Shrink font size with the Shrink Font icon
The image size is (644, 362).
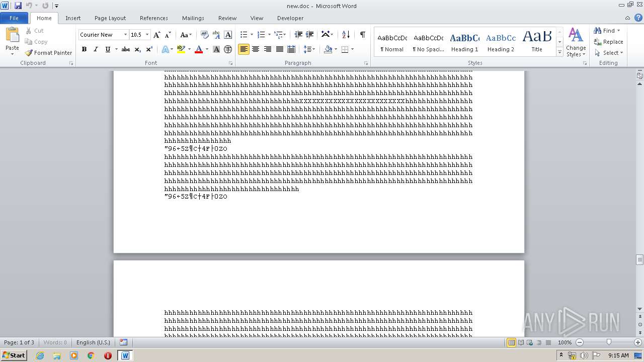[x=168, y=35]
